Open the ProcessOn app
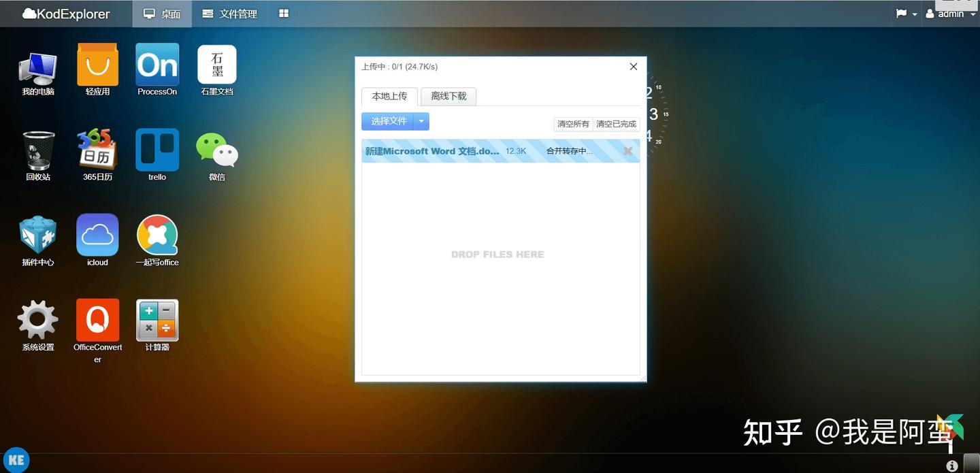The width and height of the screenshot is (980, 473). pyautogui.click(x=157, y=65)
